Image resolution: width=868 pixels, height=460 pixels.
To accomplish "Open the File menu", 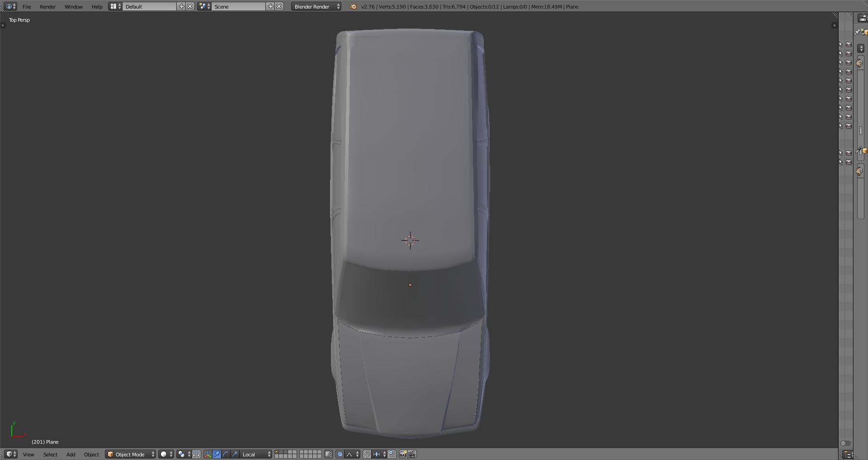I will (27, 6).
